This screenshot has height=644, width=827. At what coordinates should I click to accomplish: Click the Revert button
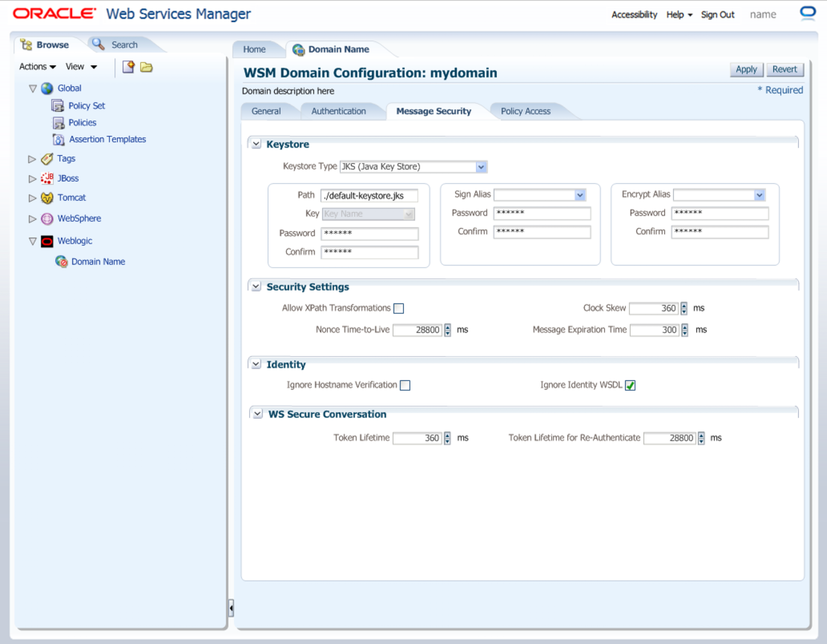[784, 70]
